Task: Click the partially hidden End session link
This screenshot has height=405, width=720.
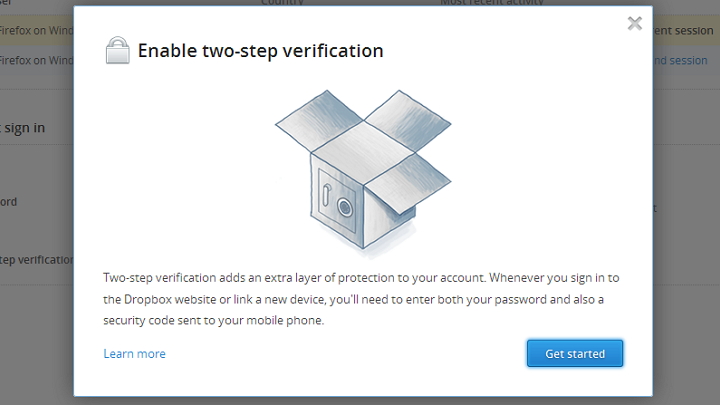Action: 681,60
